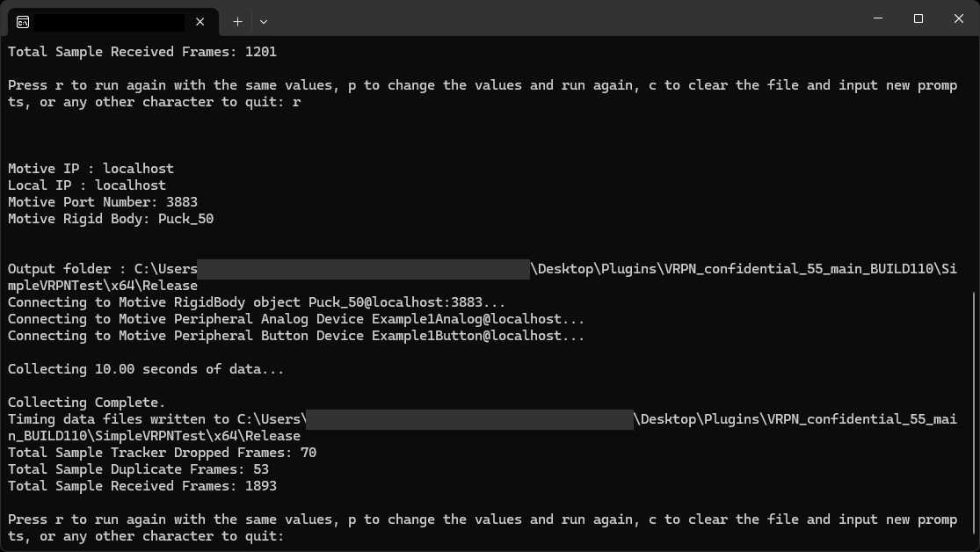Image resolution: width=980 pixels, height=552 pixels.
Task: Close the current terminal tab
Action: [200, 22]
